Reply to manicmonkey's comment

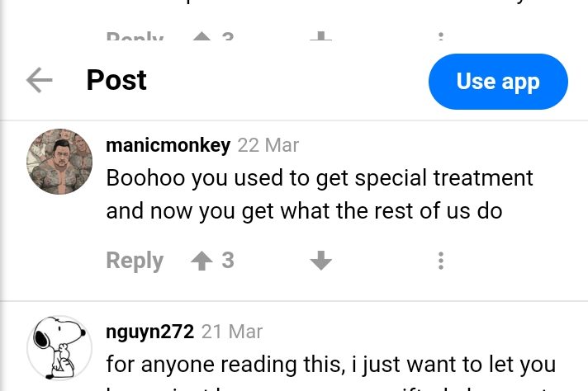[135, 261]
